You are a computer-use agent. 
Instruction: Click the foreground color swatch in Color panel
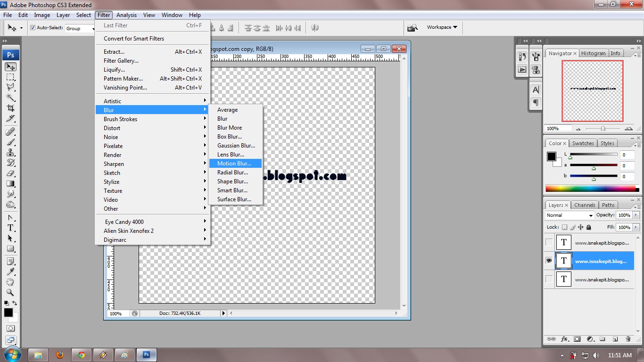tap(551, 157)
